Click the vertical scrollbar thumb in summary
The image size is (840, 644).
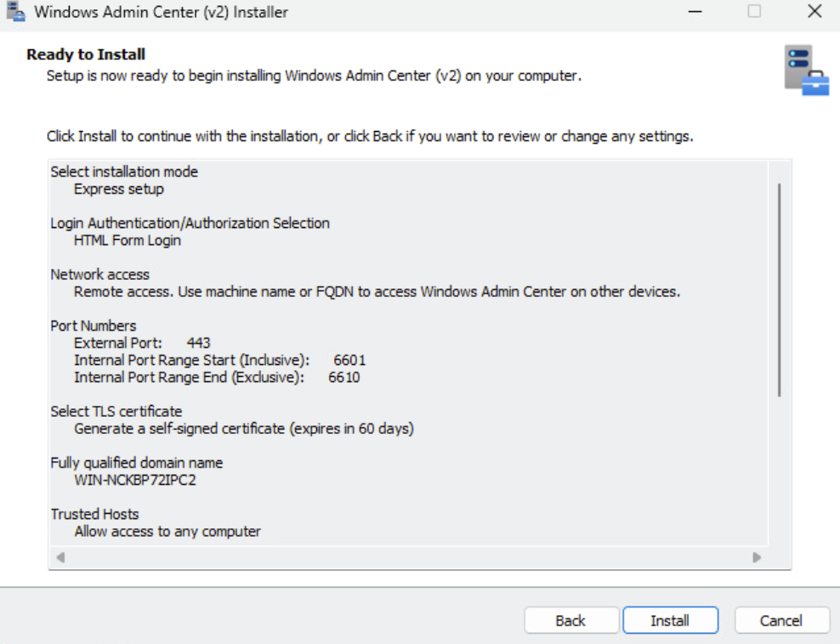779,289
